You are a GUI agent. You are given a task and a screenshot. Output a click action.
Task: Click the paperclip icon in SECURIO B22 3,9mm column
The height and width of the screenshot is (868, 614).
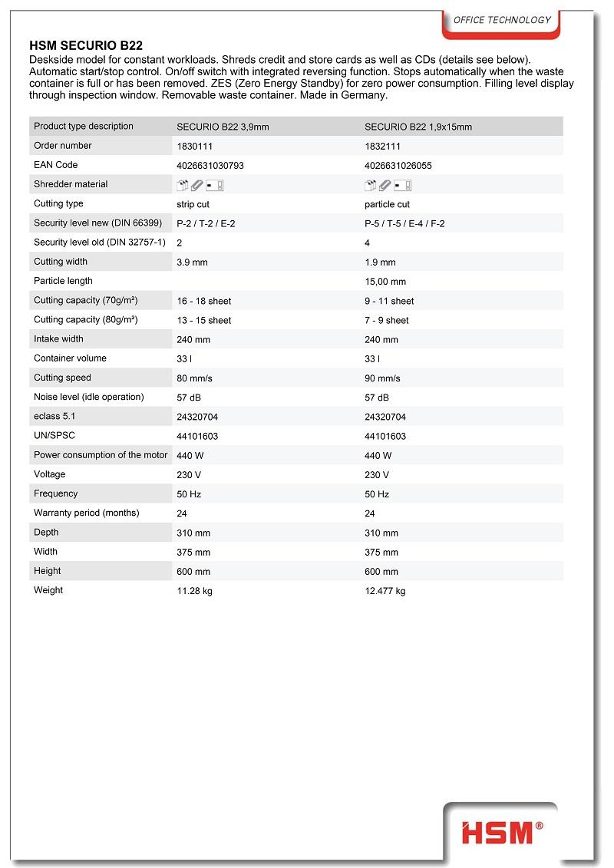(x=197, y=185)
